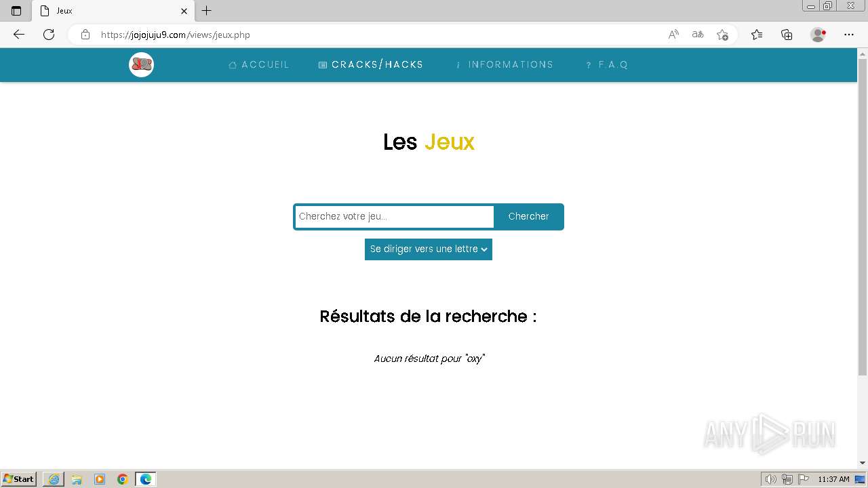Image resolution: width=868 pixels, height=488 pixels.
Task: Open the tab actions menu icon
Action: 16,11
